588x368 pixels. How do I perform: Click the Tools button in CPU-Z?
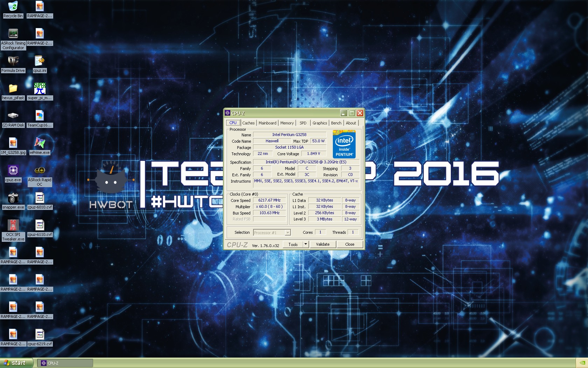click(293, 244)
